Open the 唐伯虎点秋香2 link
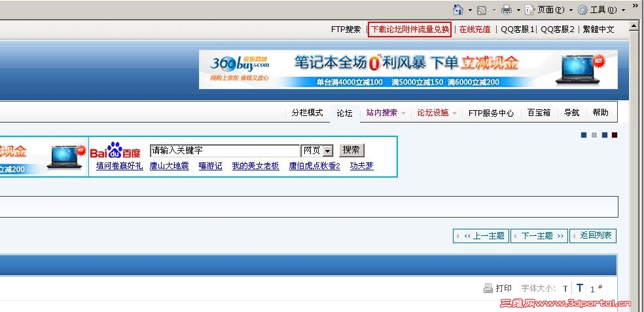Image resolution: width=644 pixels, height=312 pixels. click(315, 166)
